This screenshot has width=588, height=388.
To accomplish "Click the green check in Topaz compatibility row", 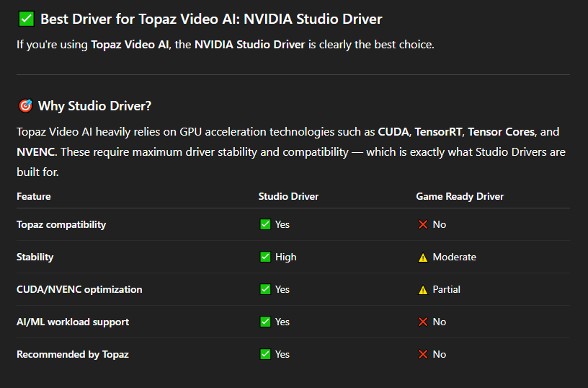I will pyautogui.click(x=265, y=224).
